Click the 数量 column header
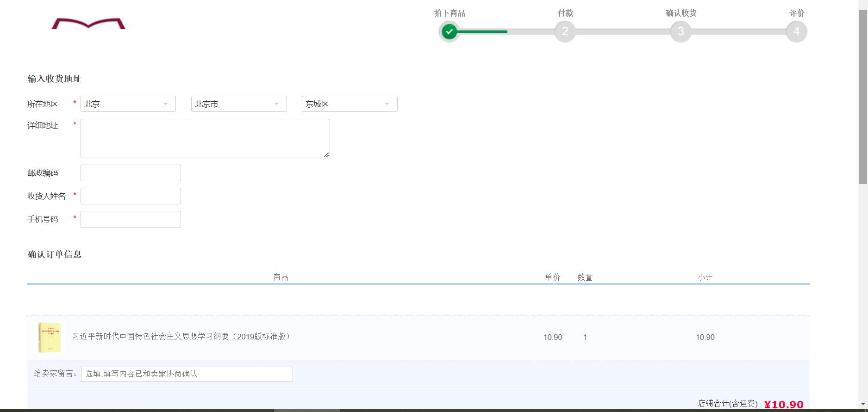The width and height of the screenshot is (868, 412). click(585, 277)
